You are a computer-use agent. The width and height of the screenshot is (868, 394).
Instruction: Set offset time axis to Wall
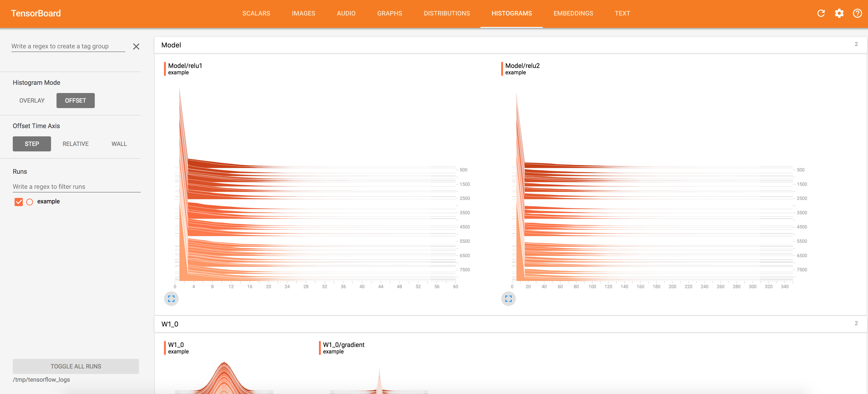(x=119, y=144)
